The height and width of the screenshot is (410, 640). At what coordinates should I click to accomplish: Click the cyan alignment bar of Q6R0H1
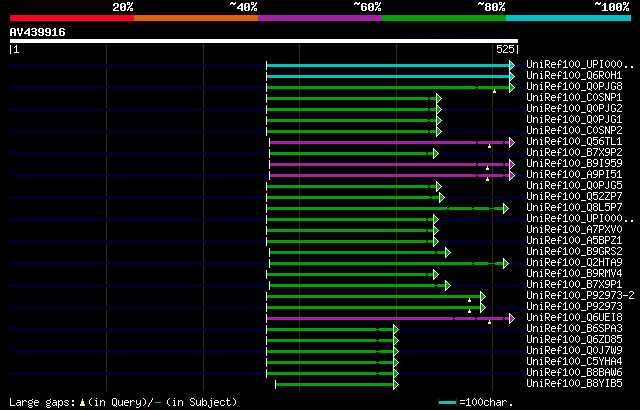(x=388, y=76)
